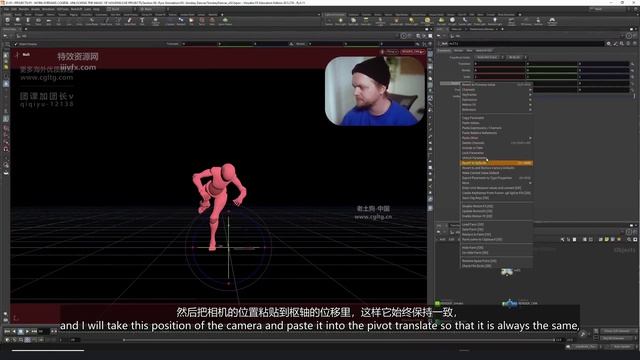Add a Spot Light from the shelf
The image size is (640, 360).
(x=353, y=21)
